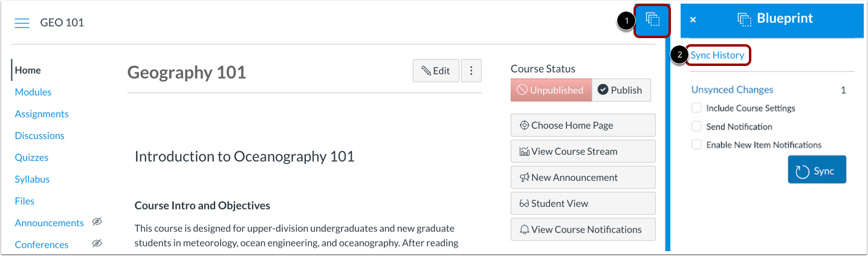Go to the Modules navigation item
Viewport: 868px width, 256px height.
pyautogui.click(x=33, y=92)
